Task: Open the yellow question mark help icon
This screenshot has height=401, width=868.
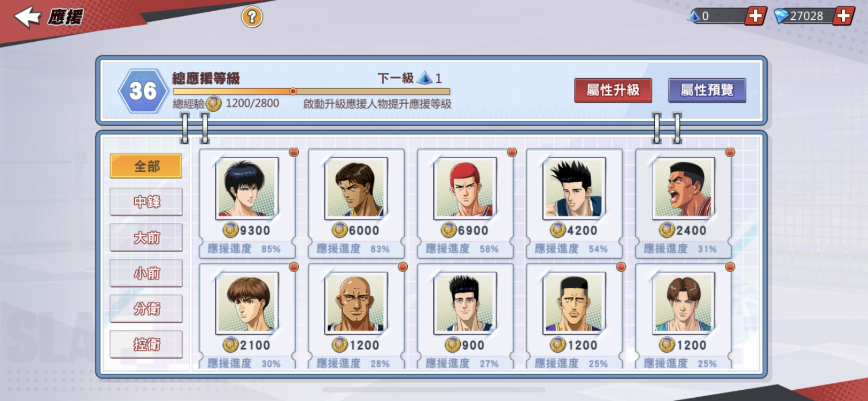Action: click(252, 17)
